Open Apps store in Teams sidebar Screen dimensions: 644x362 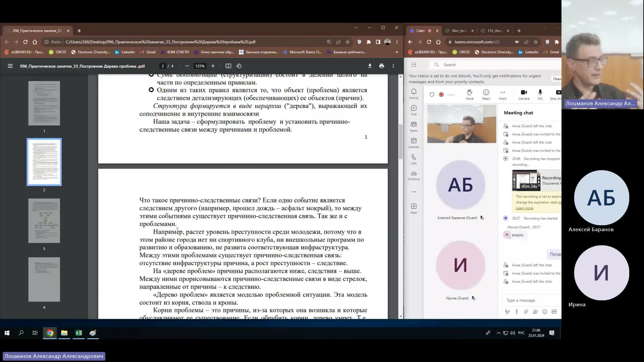coord(414,208)
